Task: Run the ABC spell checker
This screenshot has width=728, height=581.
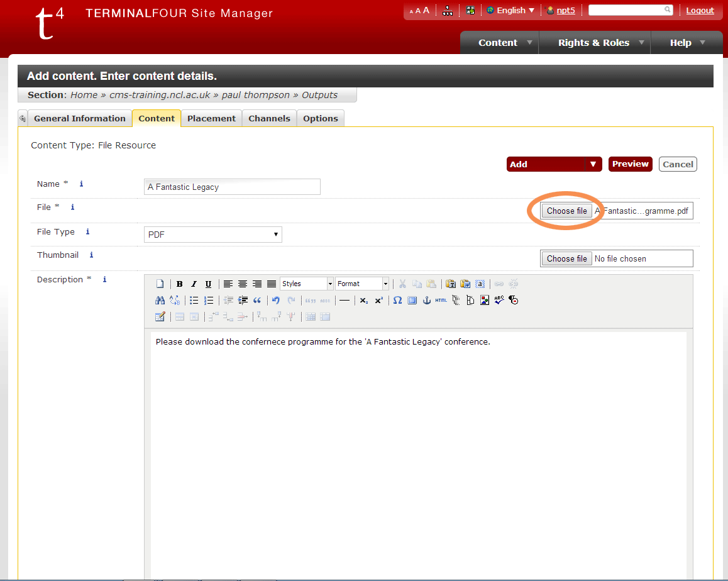Action: click(x=499, y=301)
